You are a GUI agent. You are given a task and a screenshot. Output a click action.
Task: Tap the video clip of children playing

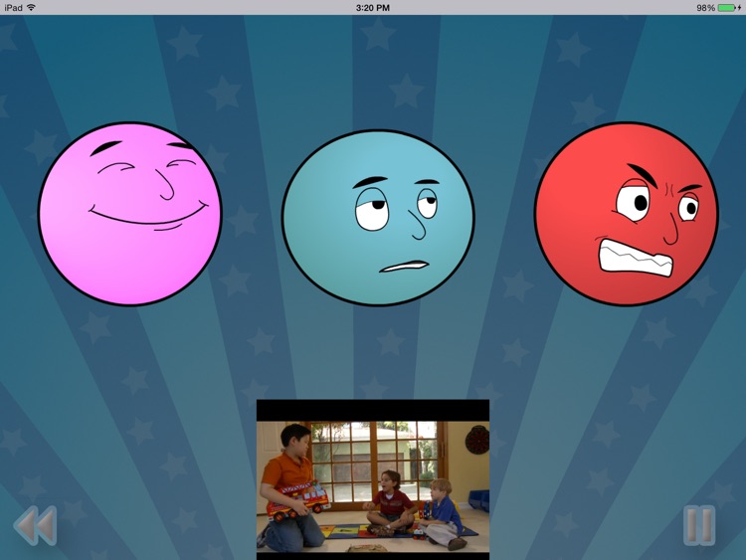click(373, 479)
